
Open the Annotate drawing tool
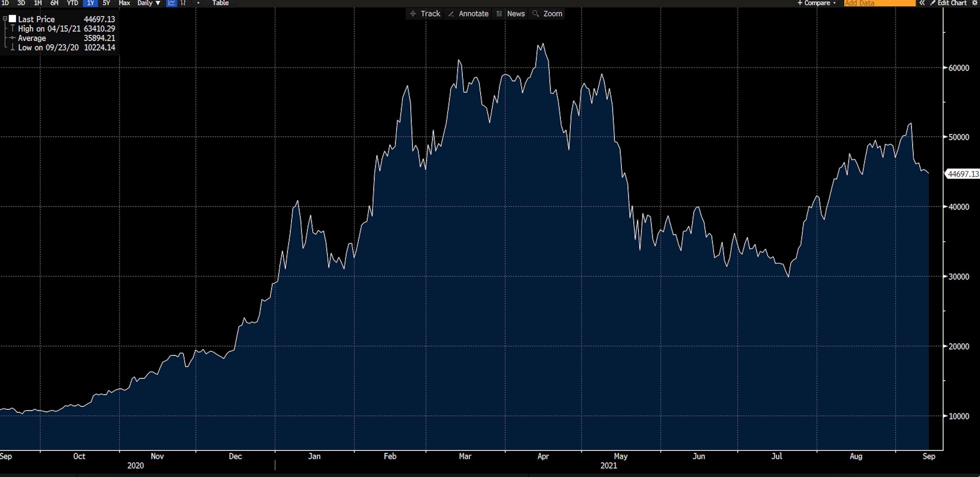[468, 14]
